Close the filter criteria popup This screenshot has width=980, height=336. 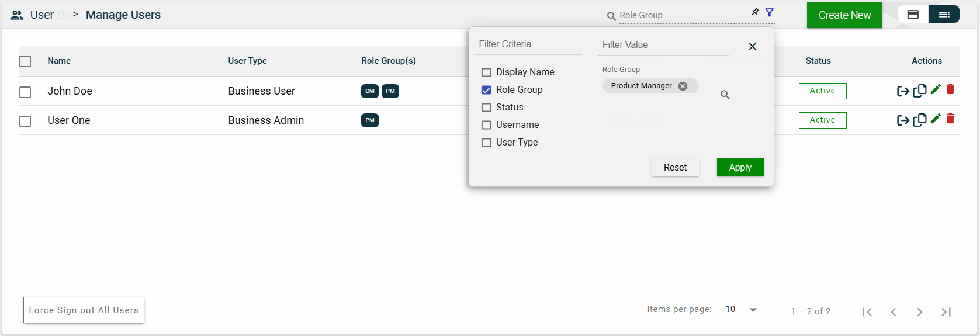pyautogui.click(x=752, y=46)
